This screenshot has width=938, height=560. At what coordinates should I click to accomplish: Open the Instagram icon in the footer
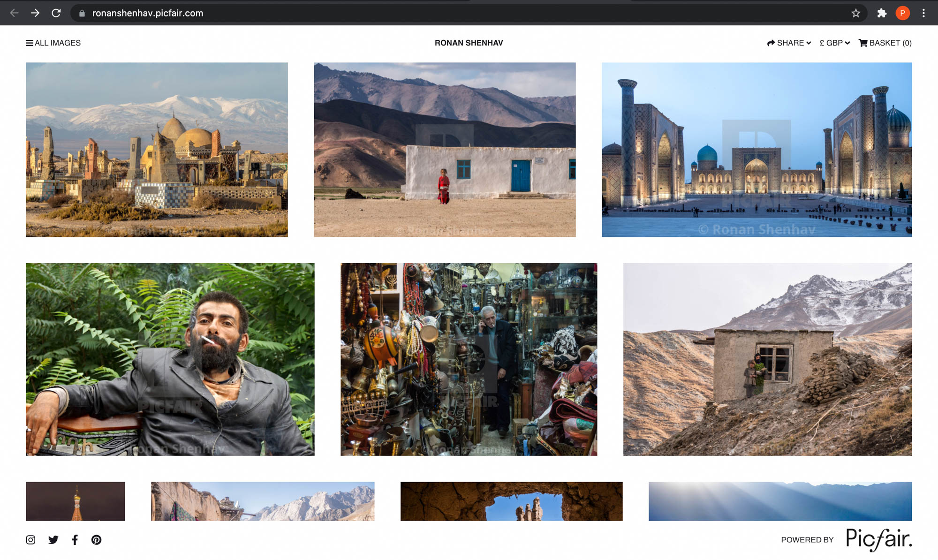click(30, 539)
